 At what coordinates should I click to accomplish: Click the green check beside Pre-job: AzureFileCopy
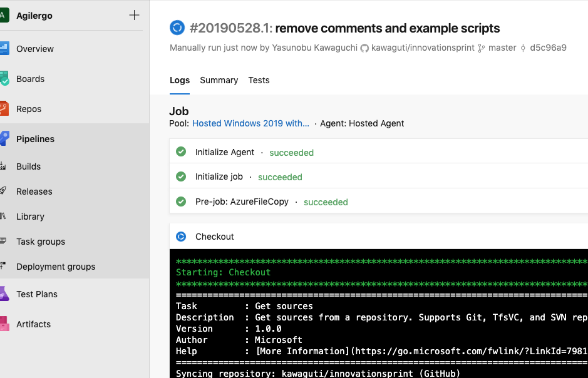click(181, 202)
